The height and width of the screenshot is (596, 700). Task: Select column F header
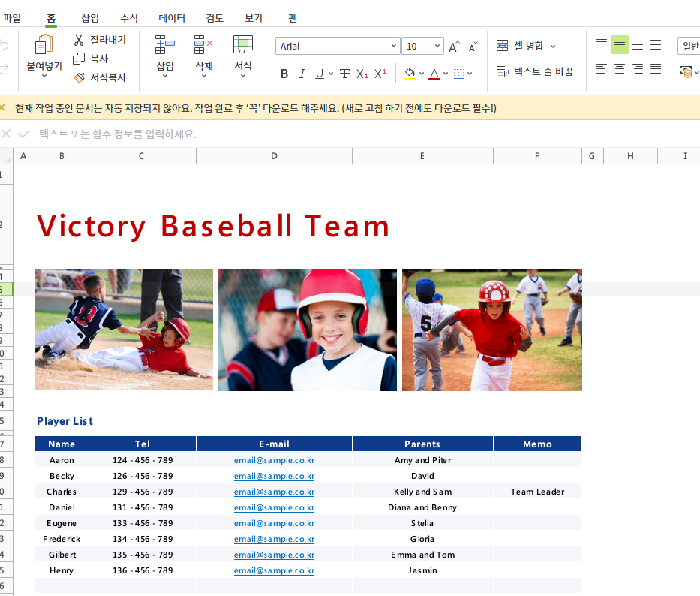pyautogui.click(x=537, y=156)
